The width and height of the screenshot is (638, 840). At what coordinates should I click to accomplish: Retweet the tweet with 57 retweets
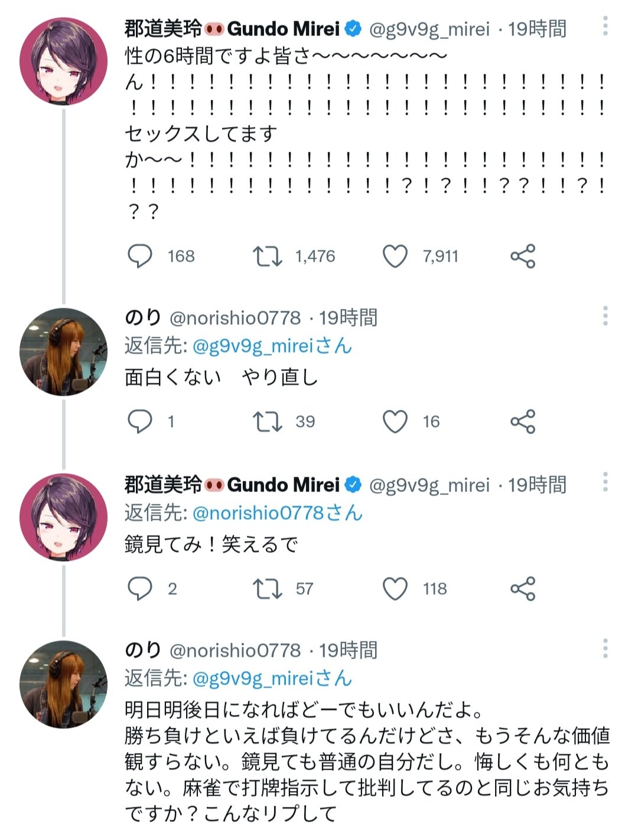267,589
